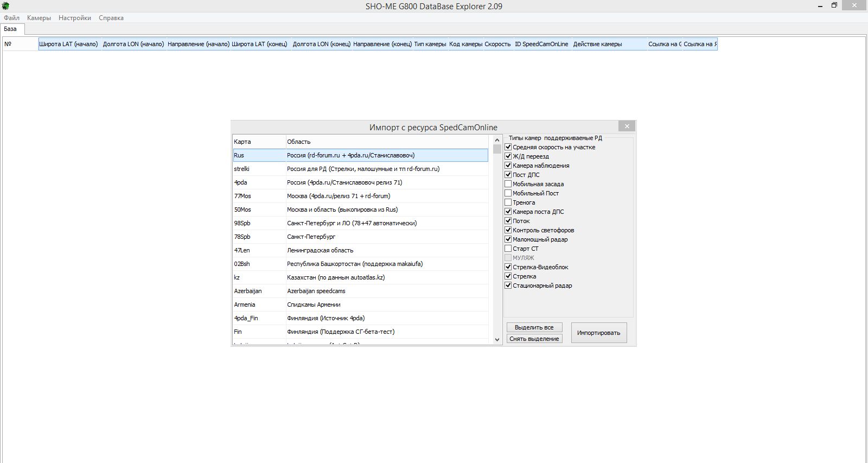Click the list scrollbar down arrow

pos(497,340)
